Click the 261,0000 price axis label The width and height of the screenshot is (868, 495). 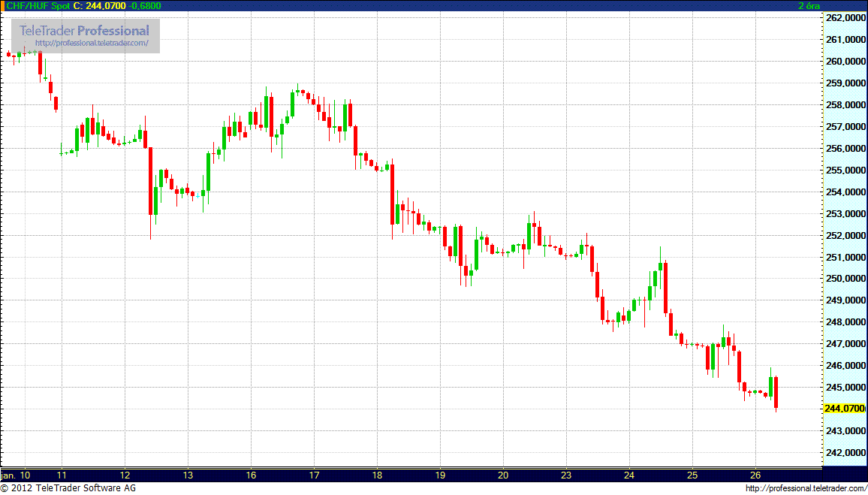click(x=845, y=40)
